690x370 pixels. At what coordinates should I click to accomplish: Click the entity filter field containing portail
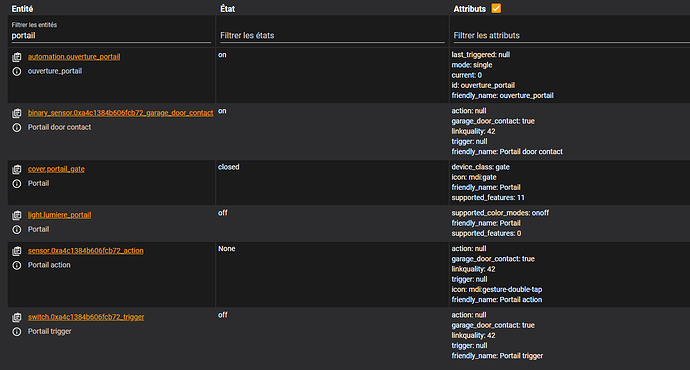coord(111,32)
